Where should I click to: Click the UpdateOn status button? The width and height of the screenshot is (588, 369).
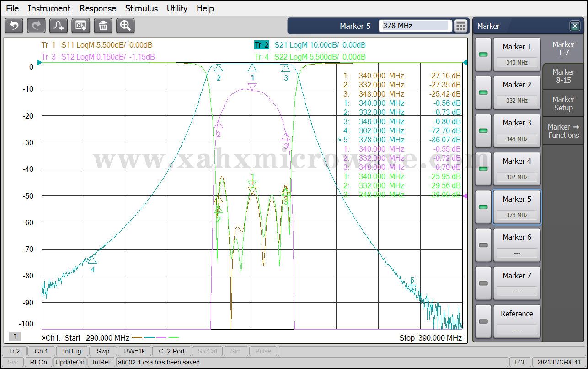click(x=70, y=362)
